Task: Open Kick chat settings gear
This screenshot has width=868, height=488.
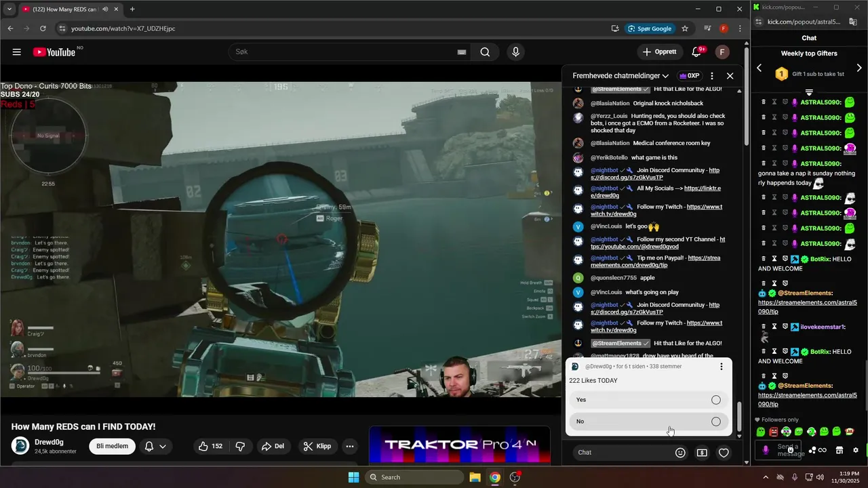Action: click(x=855, y=450)
